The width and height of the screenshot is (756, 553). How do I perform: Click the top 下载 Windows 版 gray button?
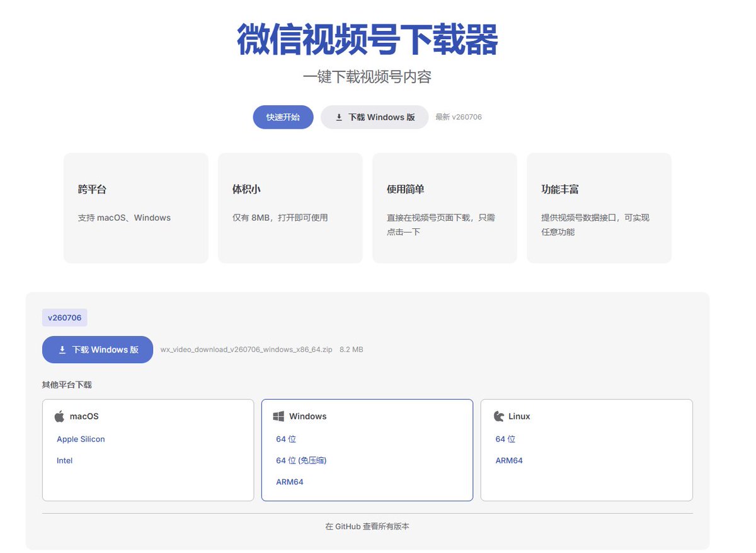374,117
